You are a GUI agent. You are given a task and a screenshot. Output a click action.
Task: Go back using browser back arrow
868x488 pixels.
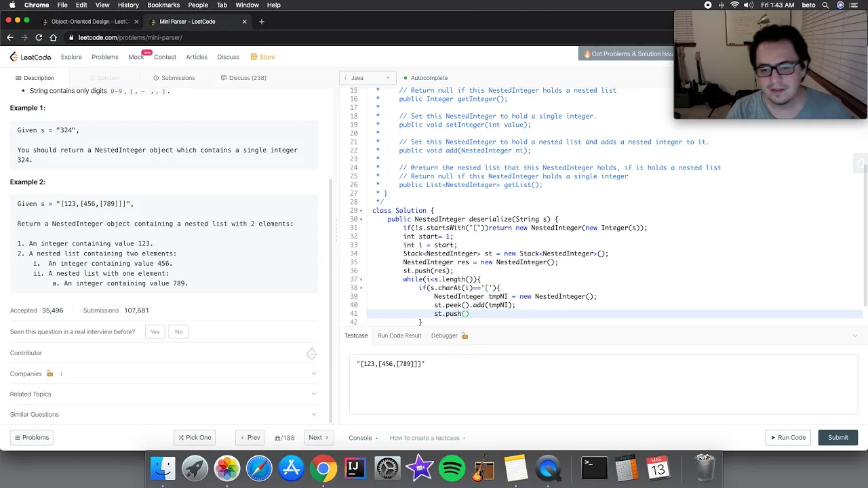pos(9,37)
